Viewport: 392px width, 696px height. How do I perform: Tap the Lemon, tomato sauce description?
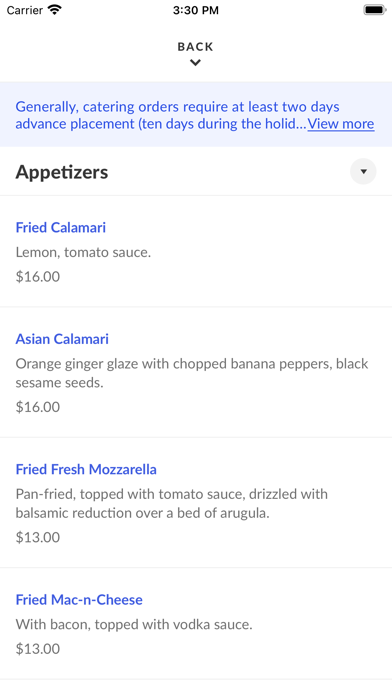(x=83, y=253)
